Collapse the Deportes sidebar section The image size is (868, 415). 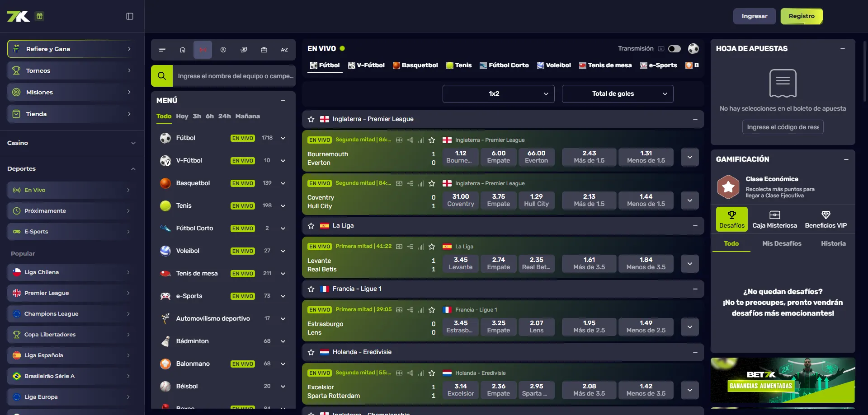pyautogui.click(x=133, y=169)
